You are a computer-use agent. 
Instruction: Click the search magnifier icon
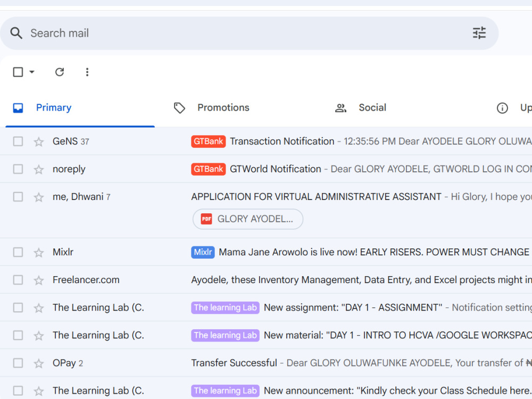(x=16, y=33)
